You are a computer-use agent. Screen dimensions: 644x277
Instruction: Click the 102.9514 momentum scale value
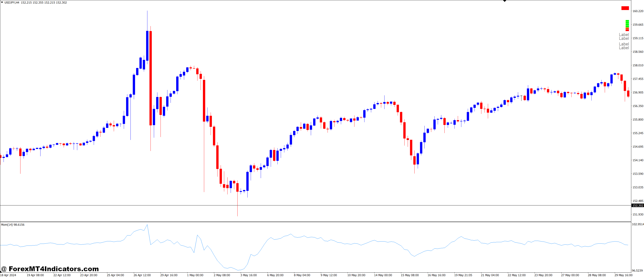(638, 224)
